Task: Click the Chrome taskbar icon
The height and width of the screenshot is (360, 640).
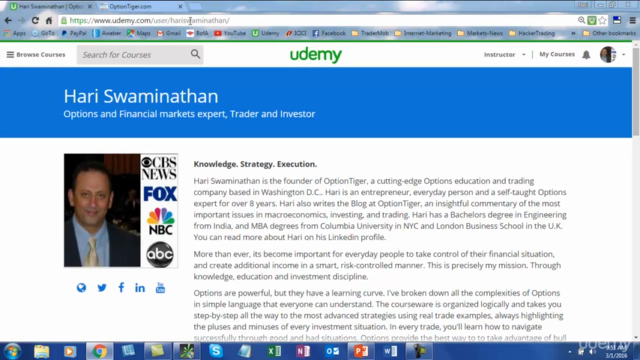Action: pyautogui.click(x=99, y=351)
